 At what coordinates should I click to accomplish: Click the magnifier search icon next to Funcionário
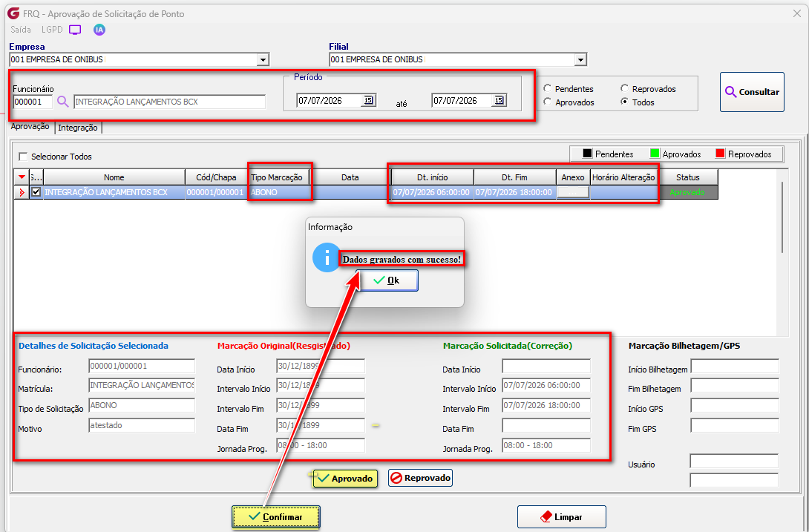pos(62,102)
